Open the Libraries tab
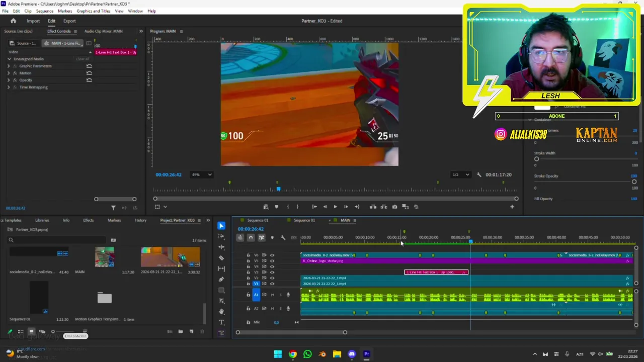 [42, 220]
